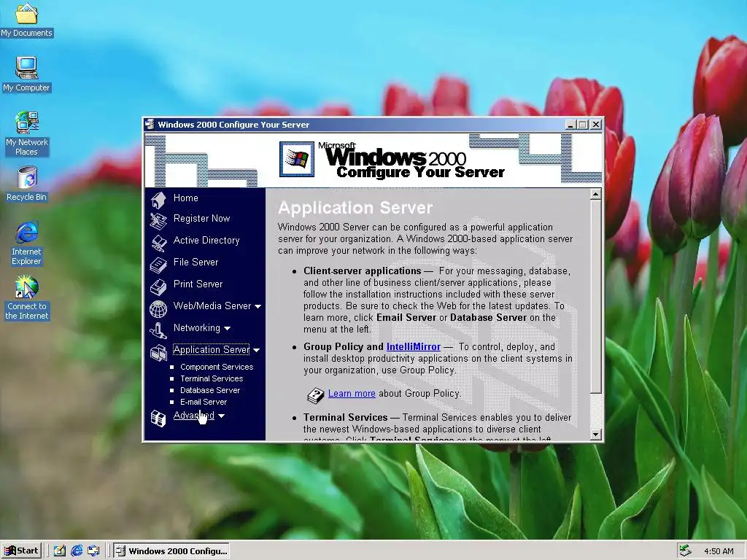The image size is (747, 560).
Task: Open My Network Places desktop icon
Action: [27, 133]
